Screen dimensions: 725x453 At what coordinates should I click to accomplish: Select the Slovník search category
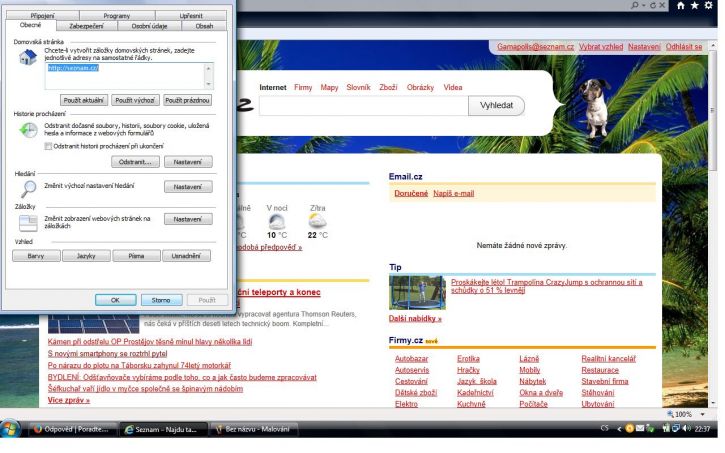pos(358,87)
